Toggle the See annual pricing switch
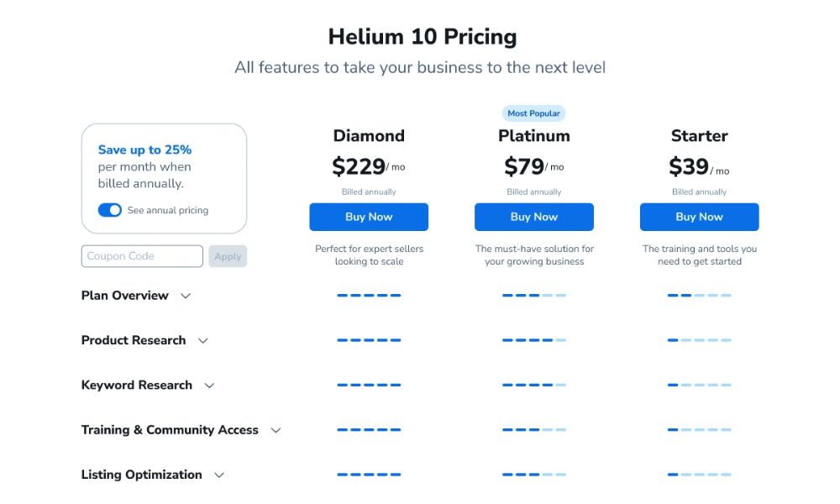The height and width of the screenshot is (504, 840). point(110,210)
